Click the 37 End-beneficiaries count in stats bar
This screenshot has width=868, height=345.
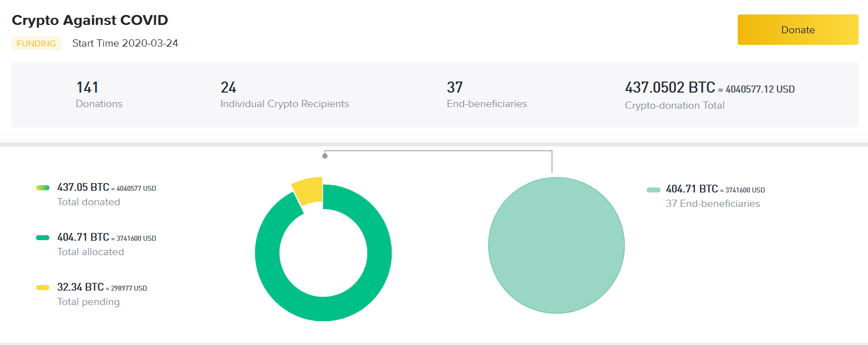pos(455,88)
